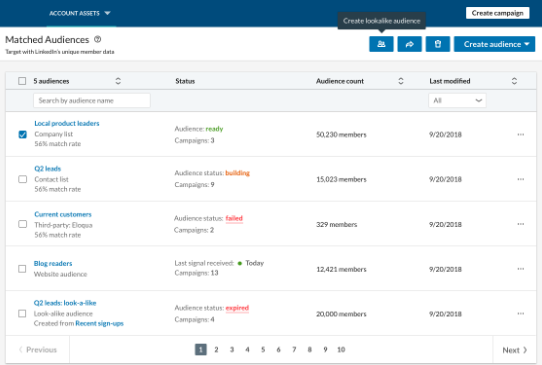Open Local product leaders audience link
The height and width of the screenshot is (365, 542).
pos(67,123)
